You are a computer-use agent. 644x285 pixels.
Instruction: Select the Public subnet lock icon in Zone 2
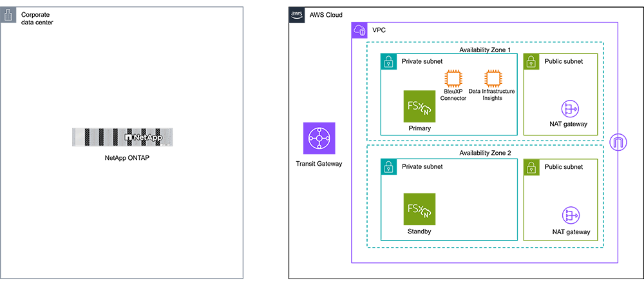click(531, 167)
